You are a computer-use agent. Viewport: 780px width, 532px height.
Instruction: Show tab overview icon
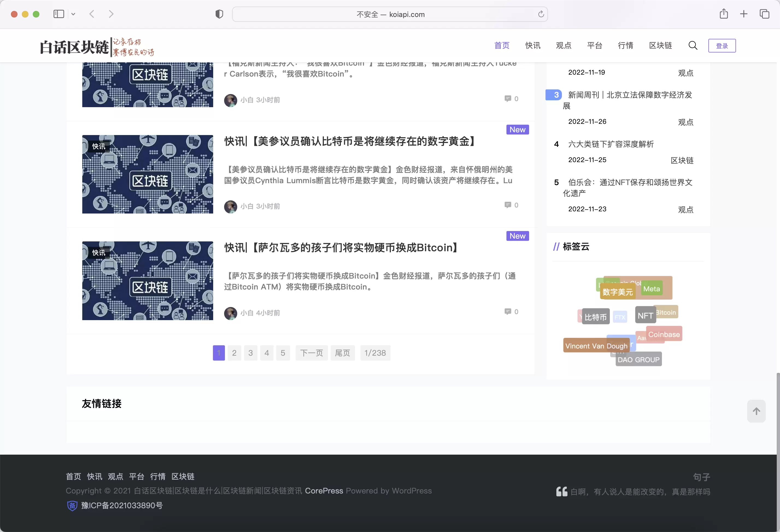point(764,14)
